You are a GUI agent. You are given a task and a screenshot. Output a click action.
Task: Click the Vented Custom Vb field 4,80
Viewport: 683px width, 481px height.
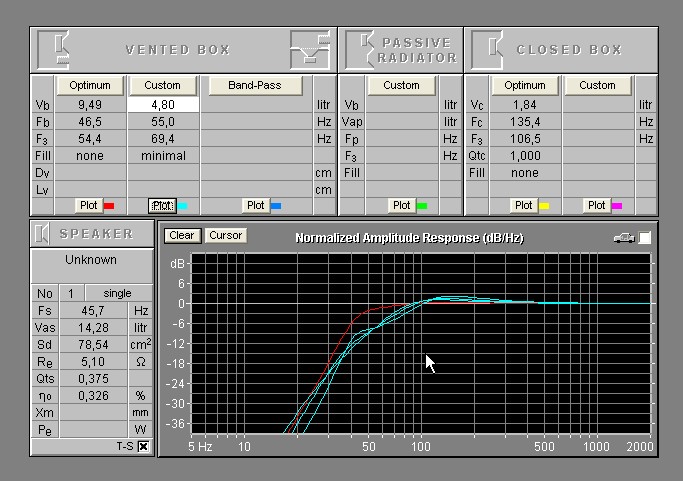[x=163, y=104]
